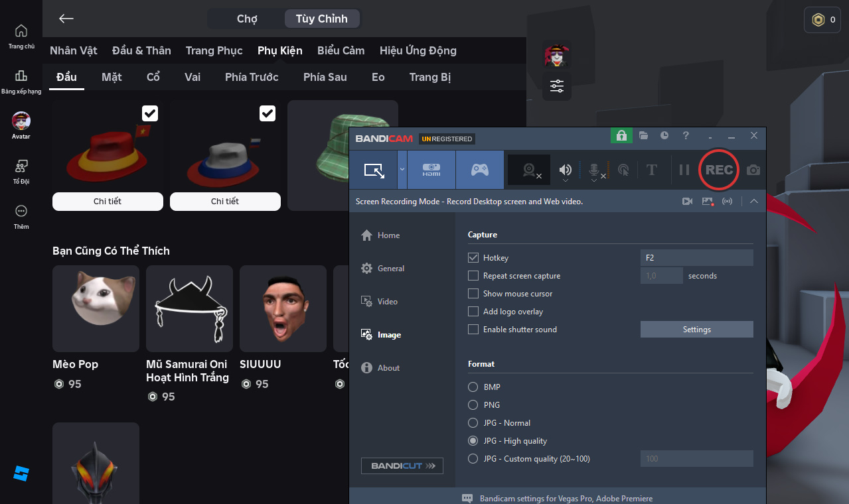Switch to the Chợ tab

(x=247, y=19)
